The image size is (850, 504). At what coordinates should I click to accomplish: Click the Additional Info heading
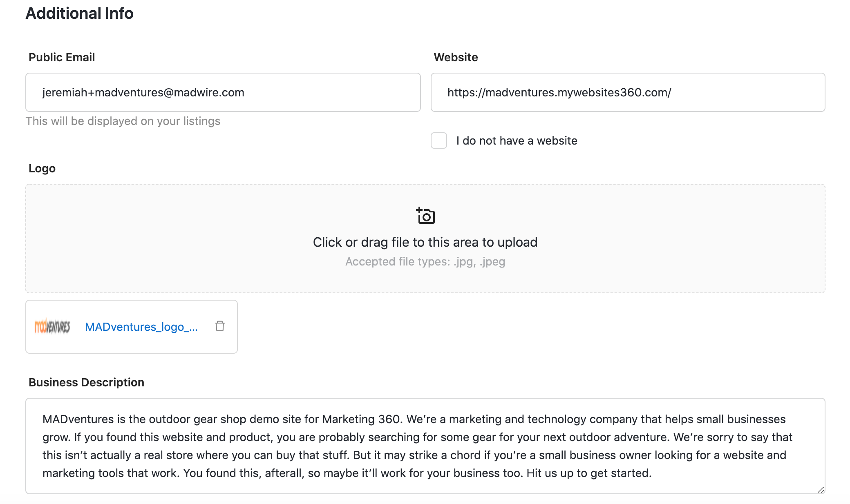(x=80, y=13)
